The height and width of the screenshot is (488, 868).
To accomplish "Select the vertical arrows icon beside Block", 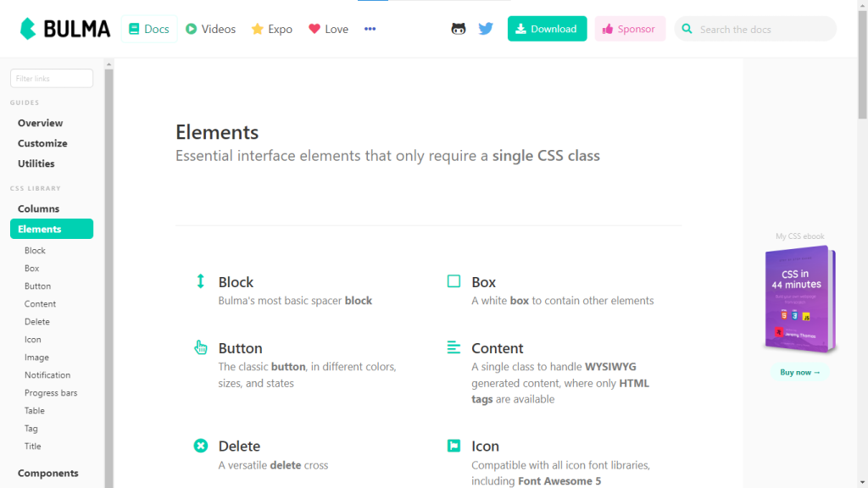I will click(200, 280).
